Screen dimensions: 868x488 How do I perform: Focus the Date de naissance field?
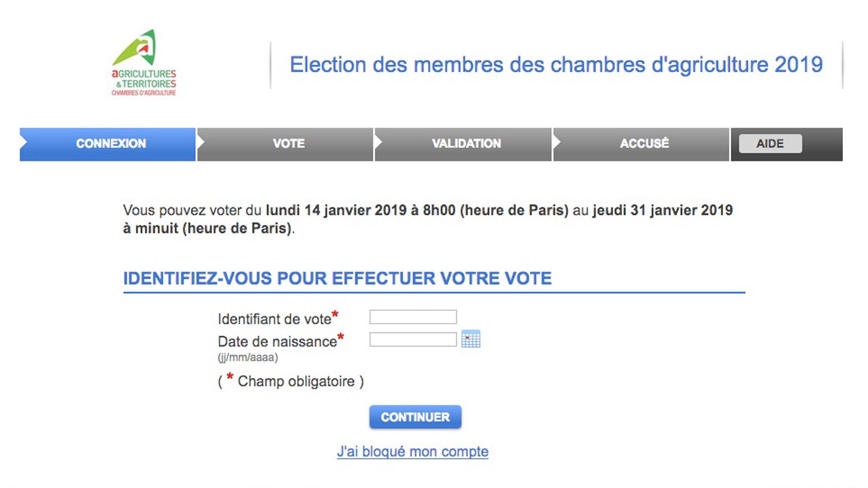[x=413, y=340]
